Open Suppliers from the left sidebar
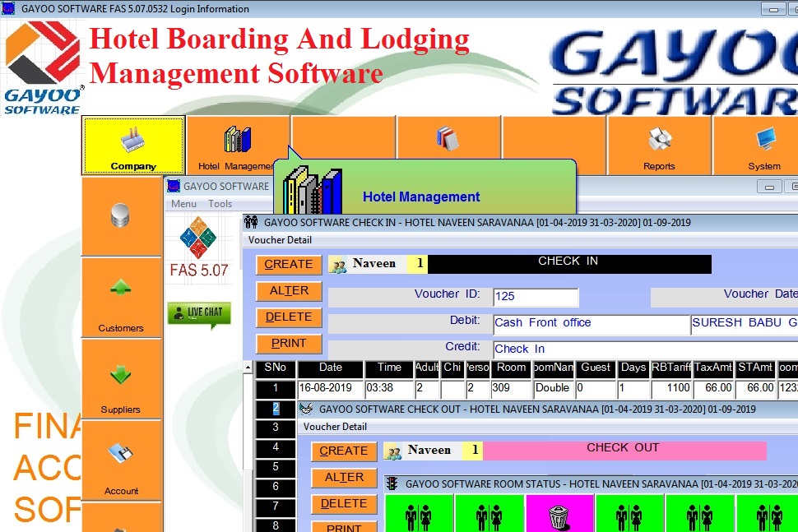 coord(121,379)
